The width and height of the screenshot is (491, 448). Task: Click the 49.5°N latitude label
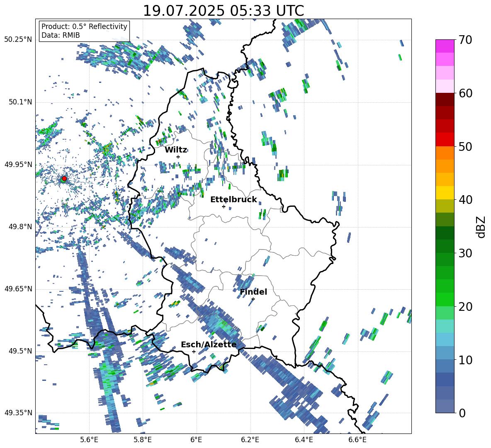20,351
